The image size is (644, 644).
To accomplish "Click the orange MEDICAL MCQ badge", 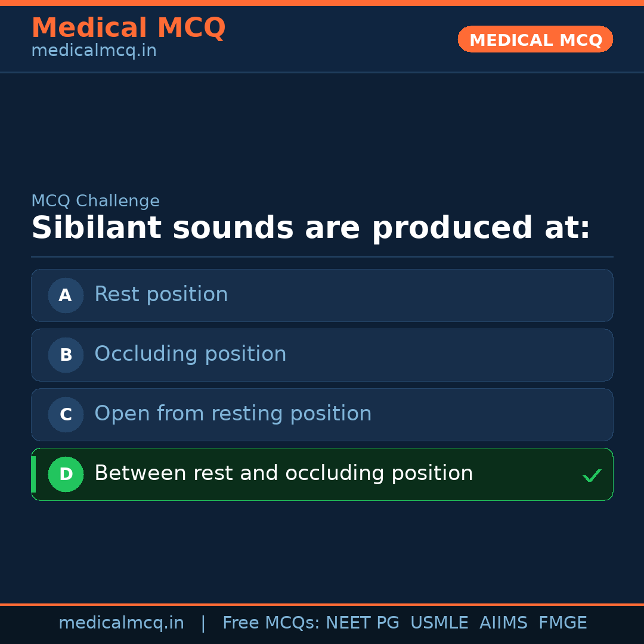I will tap(535, 39).
